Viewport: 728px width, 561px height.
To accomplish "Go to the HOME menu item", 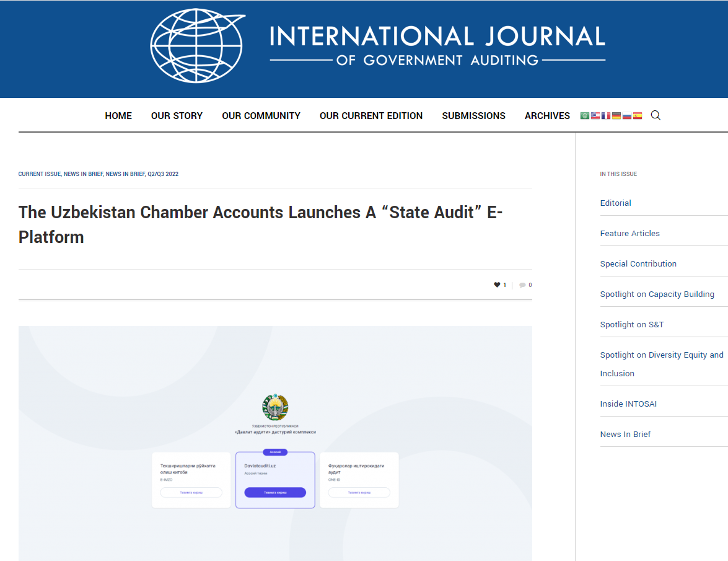I will [x=118, y=116].
